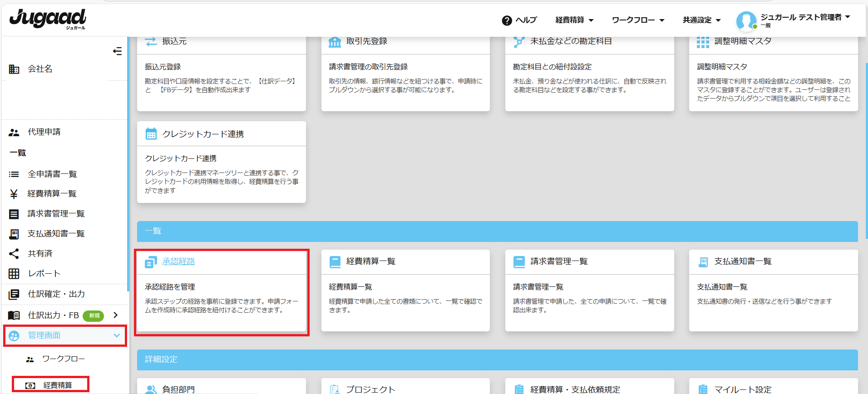This screenshot has height=394, width=868.
Task: Open the 承認経路 link
Action: 178,261
